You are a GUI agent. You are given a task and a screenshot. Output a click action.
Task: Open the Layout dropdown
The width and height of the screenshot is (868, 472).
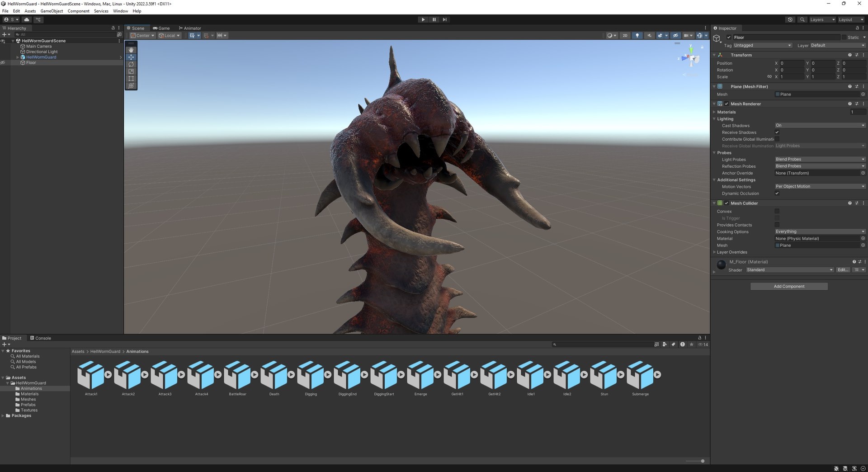[x=851, y=19]
